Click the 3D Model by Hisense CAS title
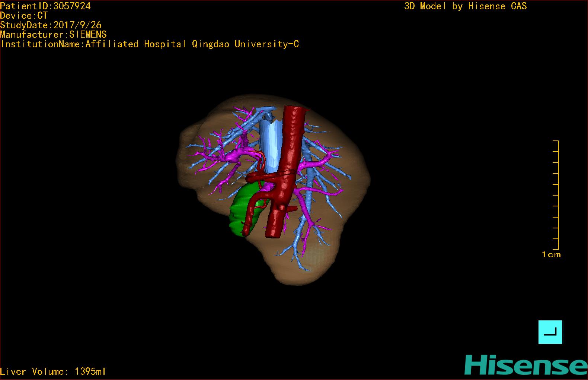This screenshot has height=380, width=588. [465, 6]
